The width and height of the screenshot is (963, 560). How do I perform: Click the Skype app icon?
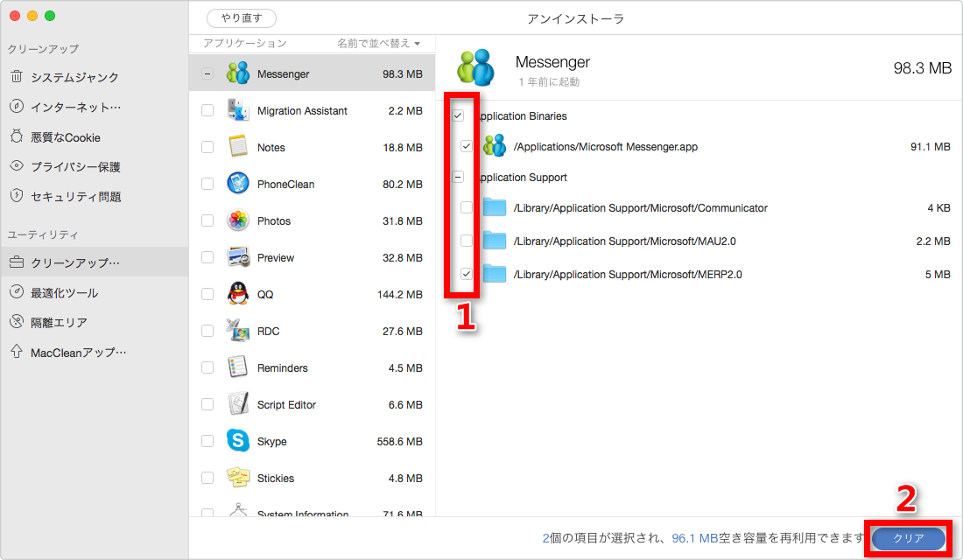tap(237, 441)
